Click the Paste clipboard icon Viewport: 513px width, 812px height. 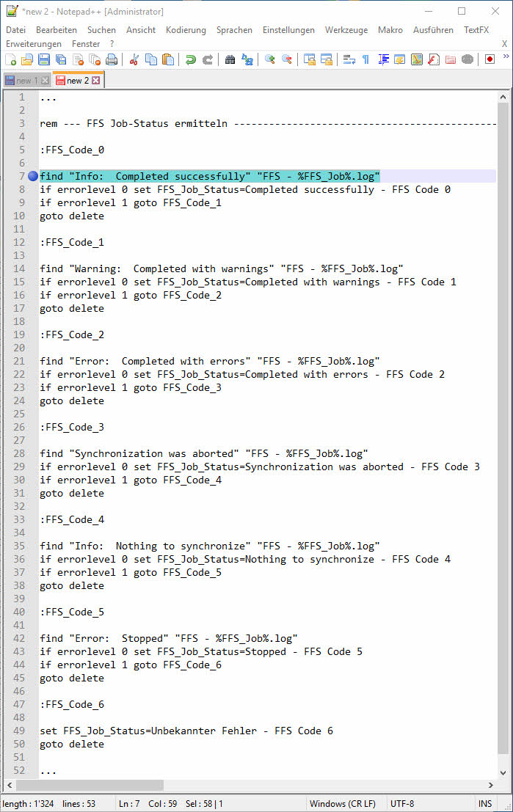click(x=167, y=59)
